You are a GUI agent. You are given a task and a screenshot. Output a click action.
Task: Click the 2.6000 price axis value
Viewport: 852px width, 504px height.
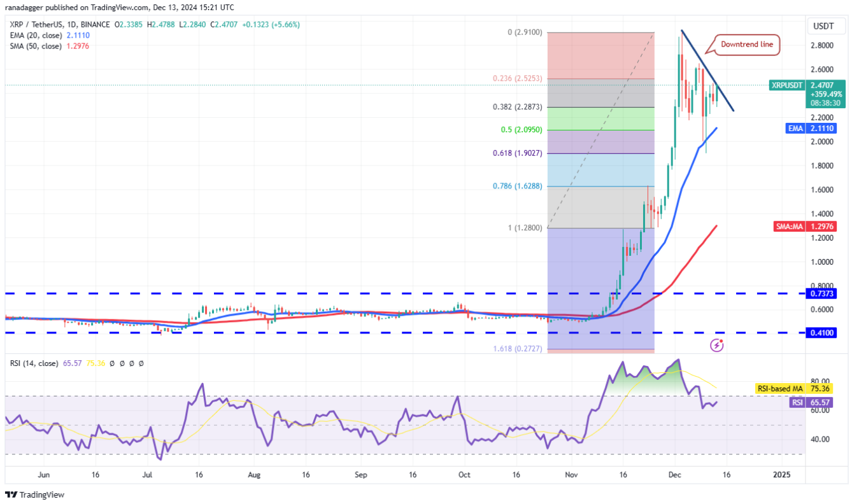822,69
